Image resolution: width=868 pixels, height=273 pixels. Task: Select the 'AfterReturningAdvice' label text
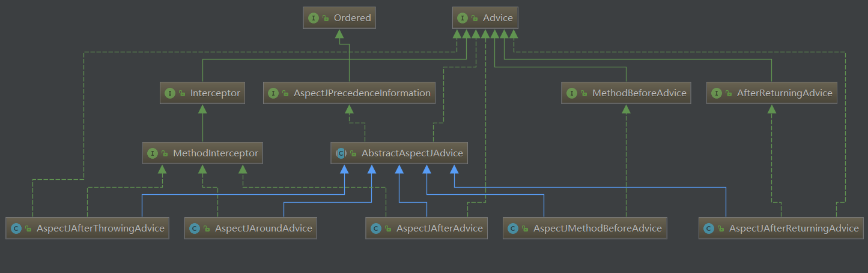[x=785, y=93]
